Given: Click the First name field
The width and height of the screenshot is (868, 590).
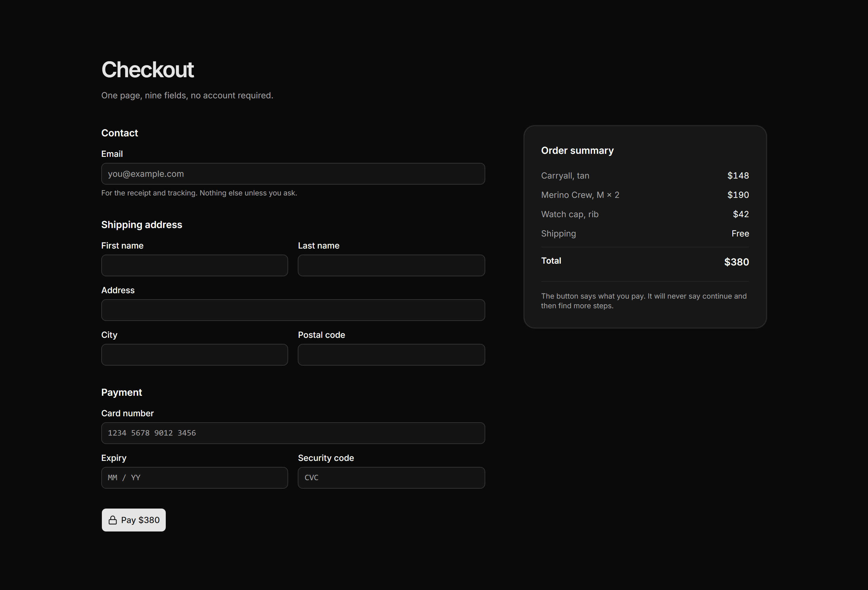Looking at the screenshot, I should click(195, 265).
